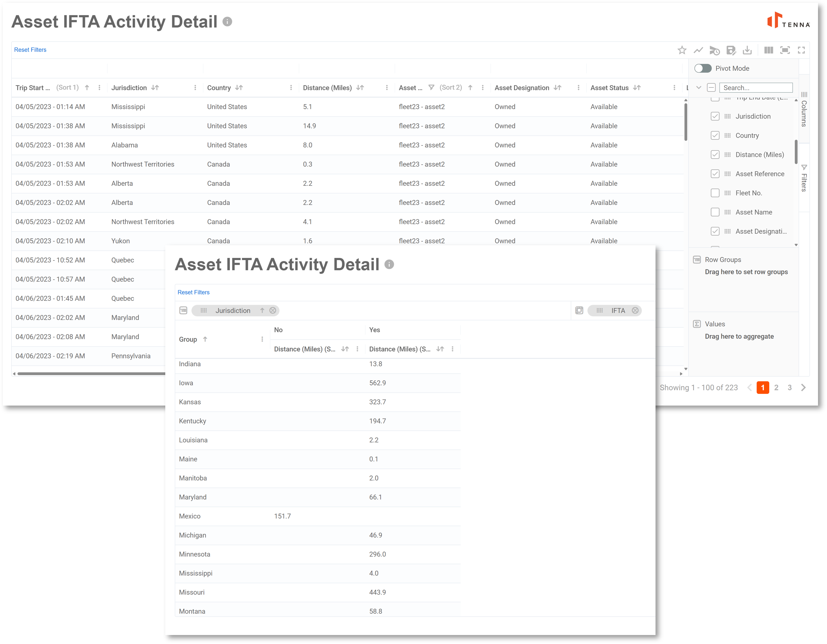Go to page 2 of results
827x644 pixels.
coord(776,387)
